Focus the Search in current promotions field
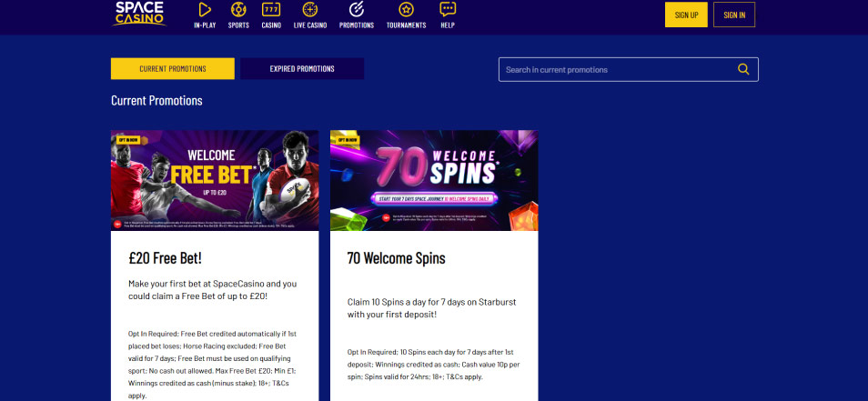The width and height of the screenshot is (868, 401). [629, 70]
